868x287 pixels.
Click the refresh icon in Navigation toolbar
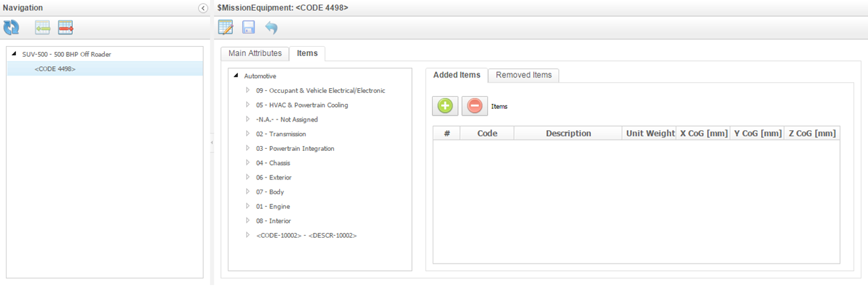point(11,27)
